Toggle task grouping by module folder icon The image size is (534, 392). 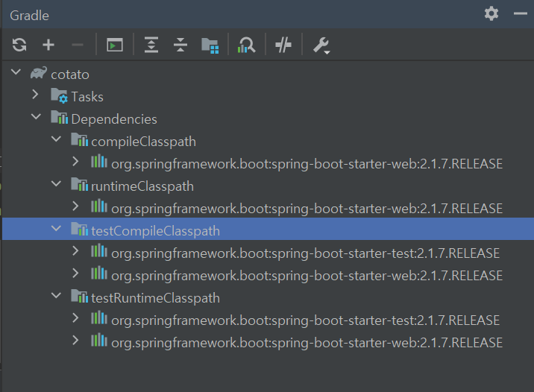[x=210, y=45]
